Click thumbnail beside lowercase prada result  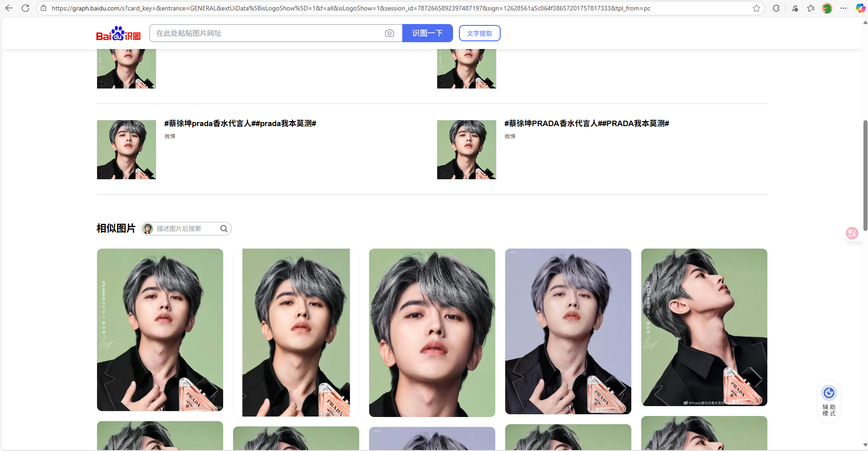pyautogui.click(x=127, y=150)
